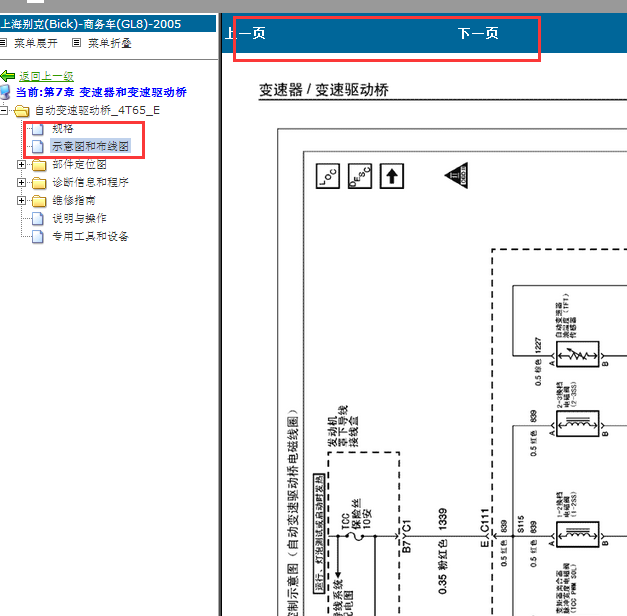This screenshot has height=616, width=627.
Task: Click the triangle warning symbol in the diagram
Action: (x=457, y=177)
